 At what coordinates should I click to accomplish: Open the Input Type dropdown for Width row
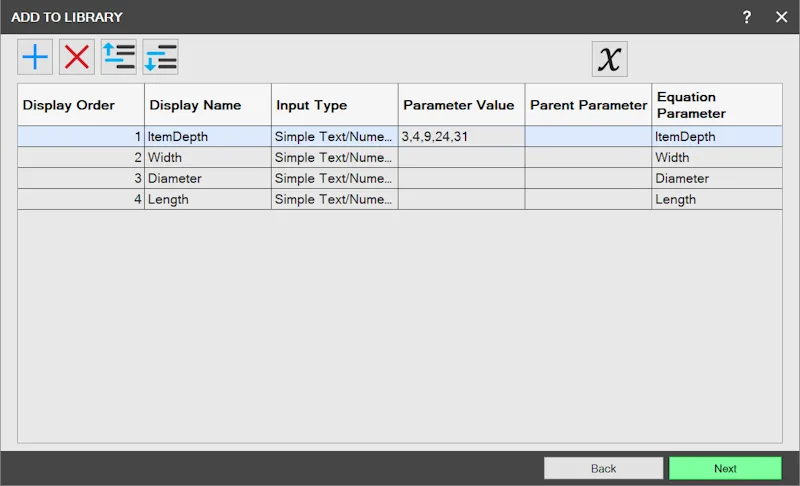tap(335, 158)
